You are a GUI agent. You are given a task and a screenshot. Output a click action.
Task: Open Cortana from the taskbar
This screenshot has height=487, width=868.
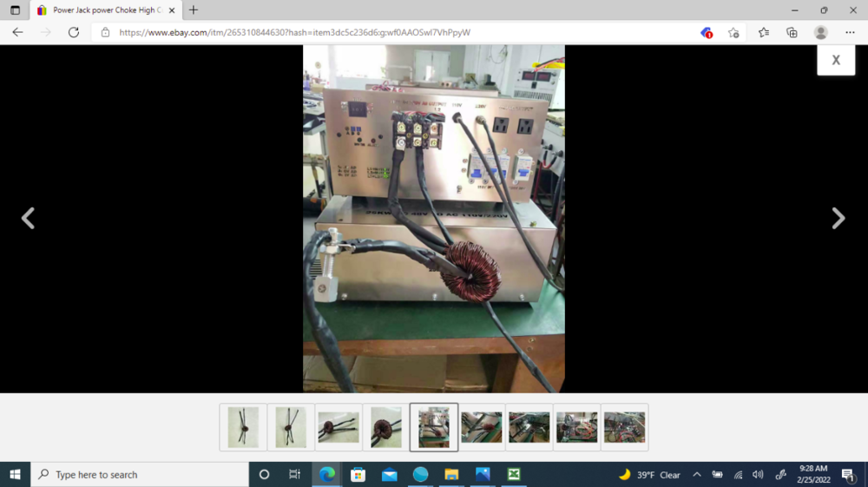pos(264,474)
